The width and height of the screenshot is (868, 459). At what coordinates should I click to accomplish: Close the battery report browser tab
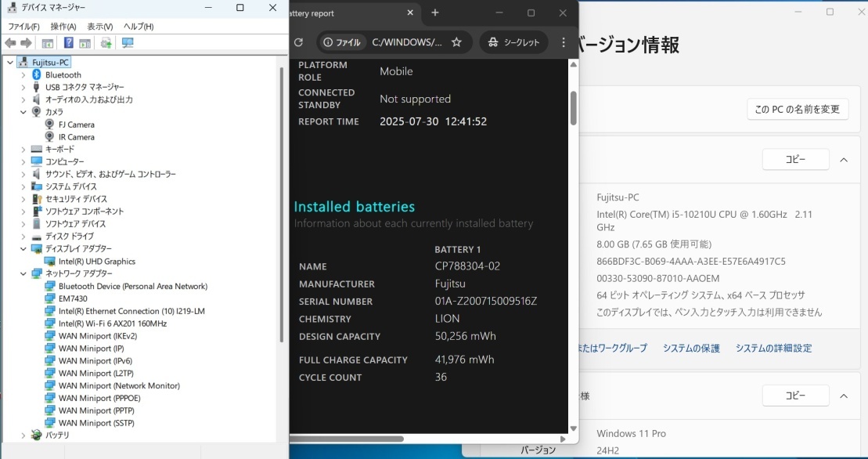[410, 13]
